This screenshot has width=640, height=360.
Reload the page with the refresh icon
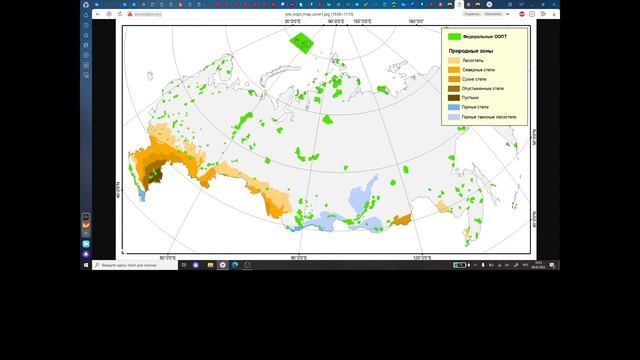[x=120, y=14]
